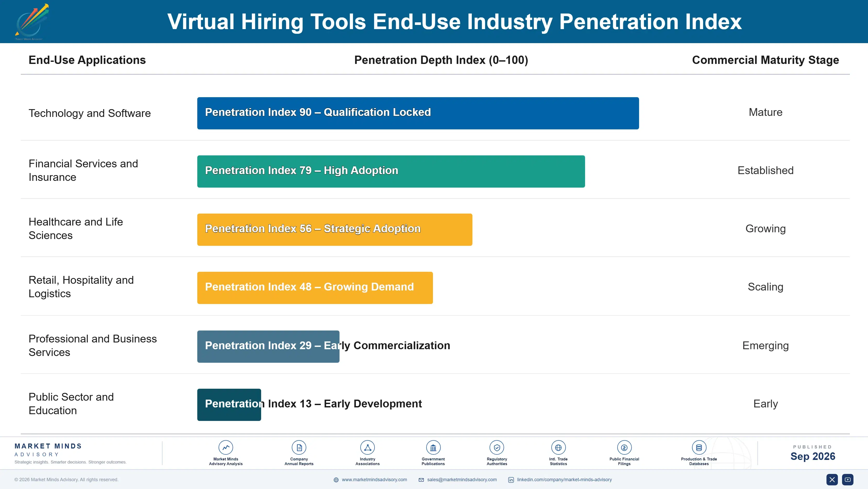This screenshot has width=868, height=489.
Task: Select the Penetration Index 29 bar
Action: (x=268, y=346)
